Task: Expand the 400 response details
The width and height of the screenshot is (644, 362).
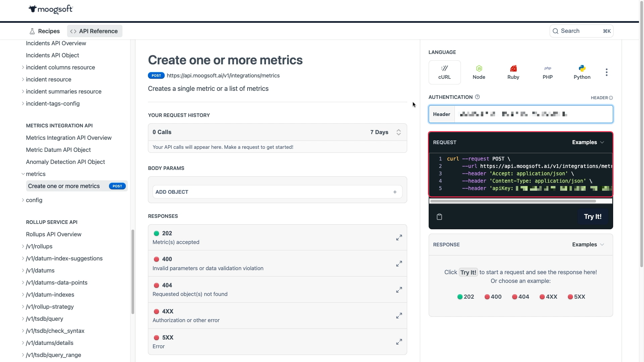Action: 399,264
